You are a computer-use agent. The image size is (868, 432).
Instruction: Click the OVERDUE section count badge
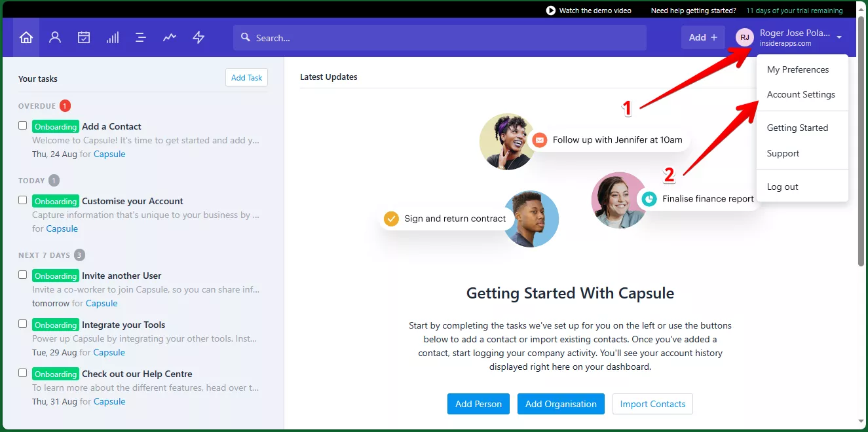[65, 105]
